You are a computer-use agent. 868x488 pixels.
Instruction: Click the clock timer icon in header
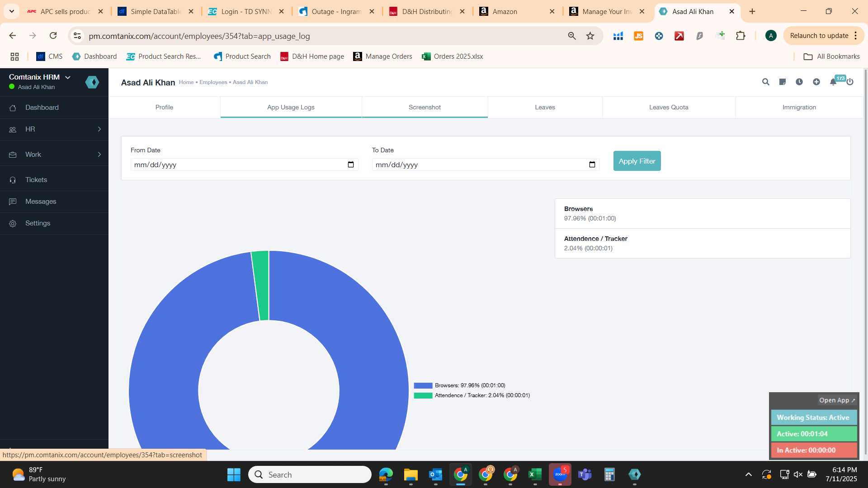point(799,82)
